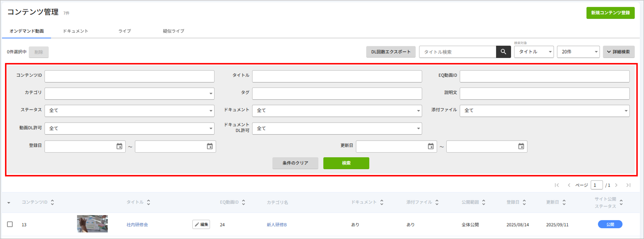This screenshot has width=644, height=239.
Task: Focus the タイトル検索 input field
Action: (x=458, y=52)
